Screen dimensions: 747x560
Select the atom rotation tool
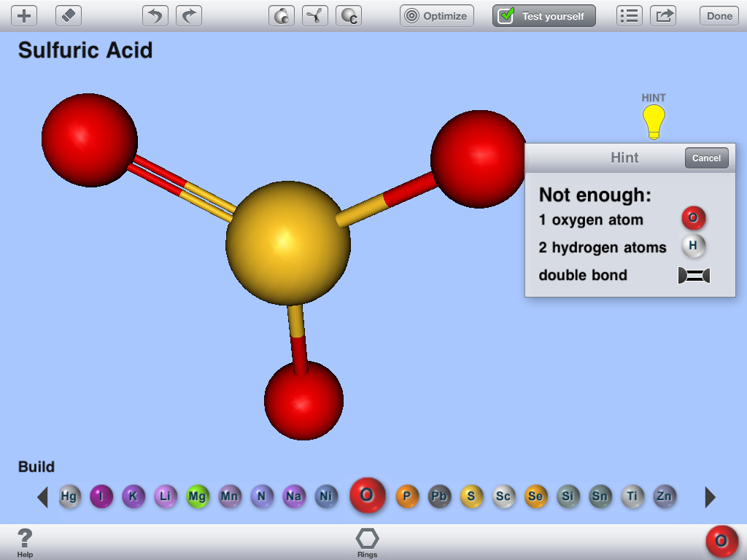click(x=282, y=15)
